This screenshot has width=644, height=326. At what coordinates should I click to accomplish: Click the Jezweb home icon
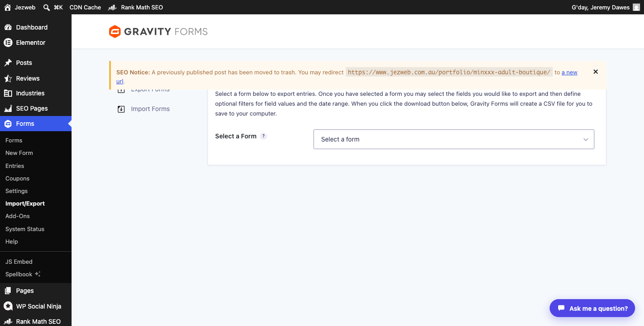8,7
